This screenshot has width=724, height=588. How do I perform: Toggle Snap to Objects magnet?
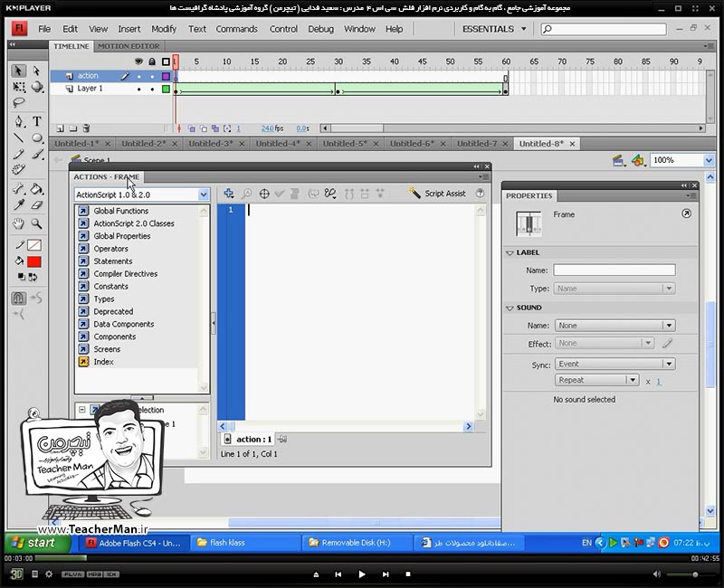(x=18, y=299)
